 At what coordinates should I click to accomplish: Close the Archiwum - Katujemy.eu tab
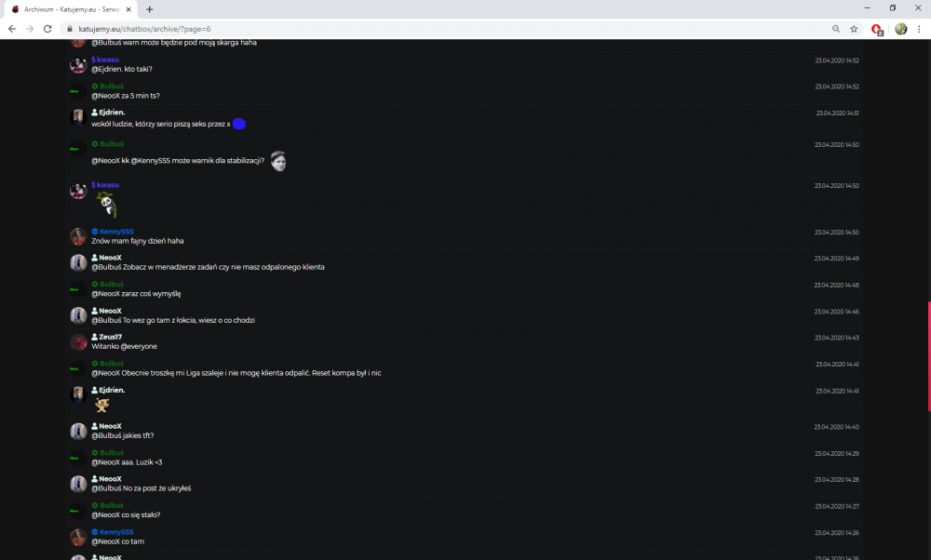tap(128, 9)
